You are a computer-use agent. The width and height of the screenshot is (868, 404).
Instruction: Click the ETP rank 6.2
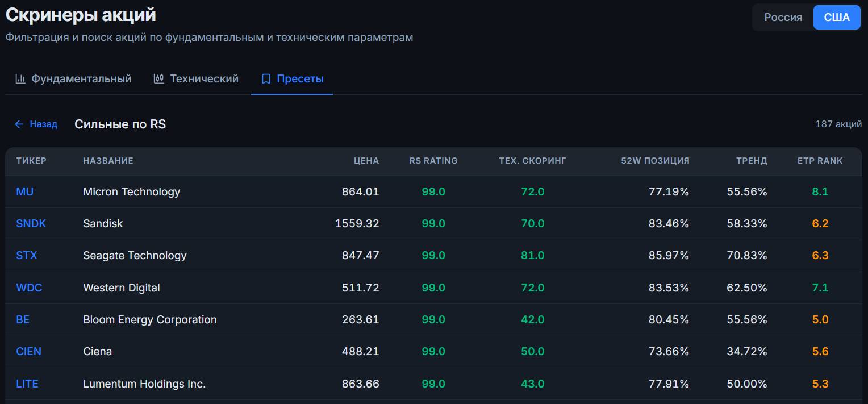(820, 224)
